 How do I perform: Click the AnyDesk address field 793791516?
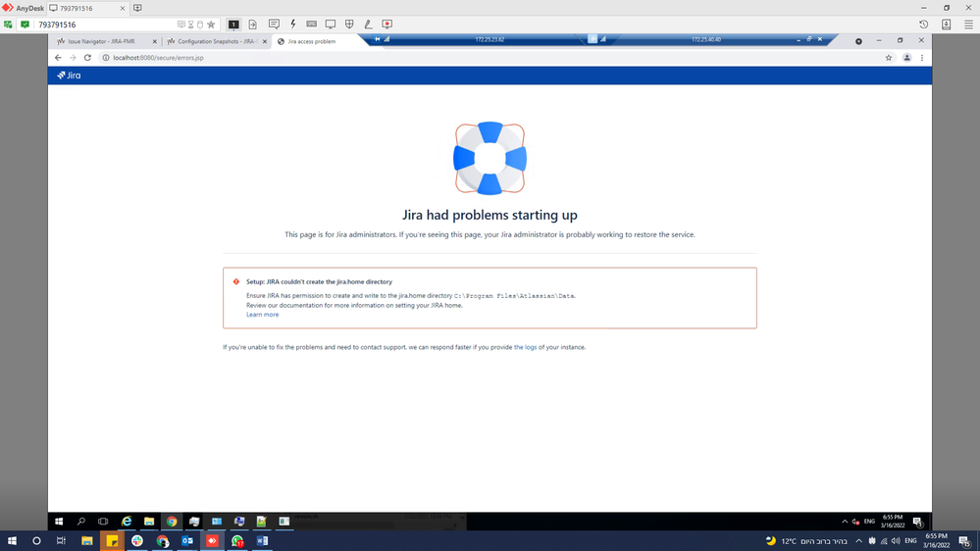click(106, 25)
